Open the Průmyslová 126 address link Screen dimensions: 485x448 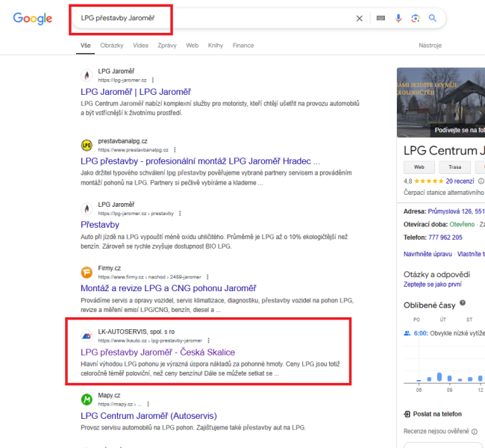pyautogui.click(x=456, y=211)
